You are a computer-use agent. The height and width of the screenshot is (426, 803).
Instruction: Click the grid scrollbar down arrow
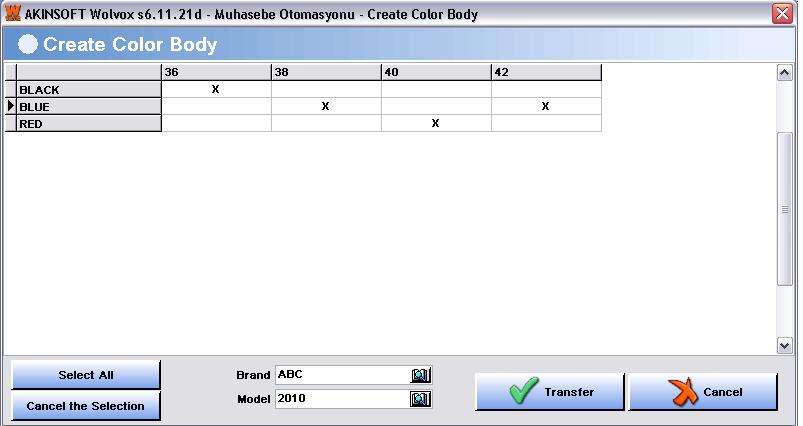click(785, 346)
